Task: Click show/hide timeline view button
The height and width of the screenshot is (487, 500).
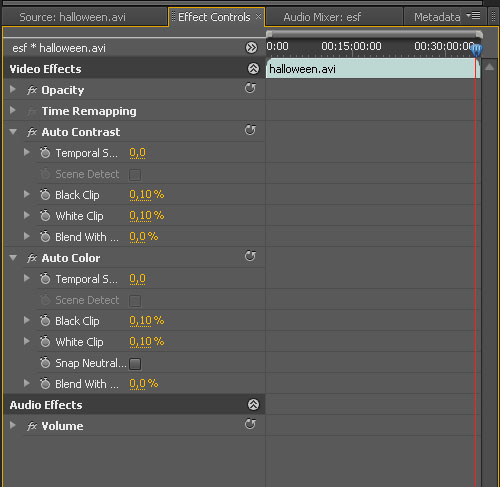Action: point(251,48)
